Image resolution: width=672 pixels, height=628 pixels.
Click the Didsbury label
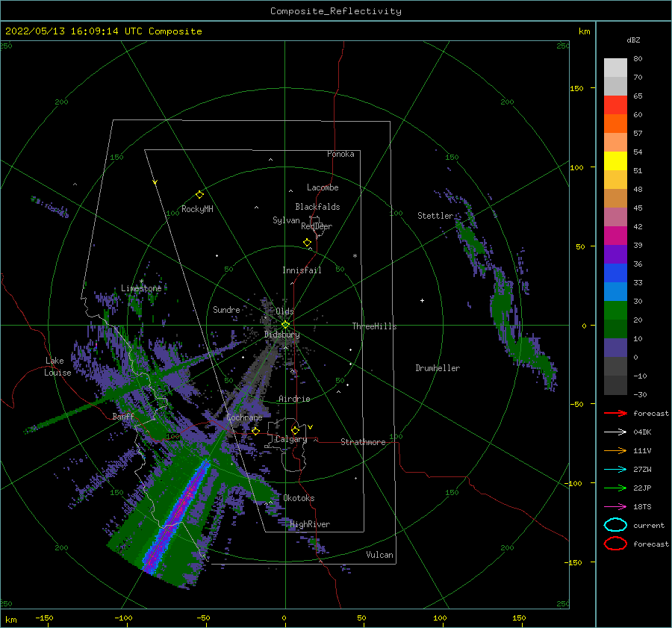point(281,335)
